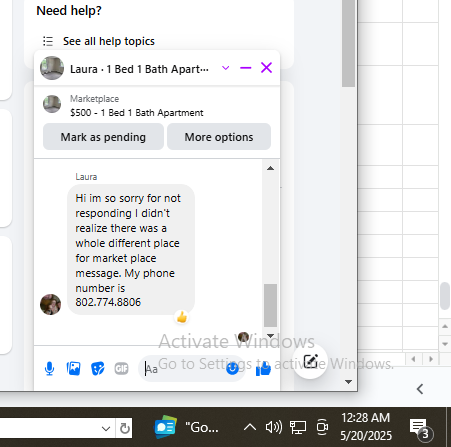Click the spreadsheet scroll up arrow
This screenshot has height=447, width=451.
coord(445,327)
